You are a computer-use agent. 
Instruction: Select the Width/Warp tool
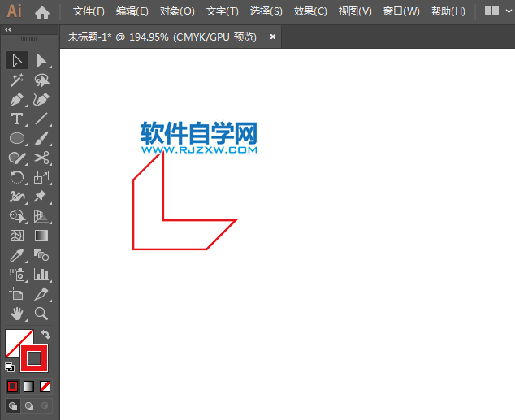click(17, 197)
